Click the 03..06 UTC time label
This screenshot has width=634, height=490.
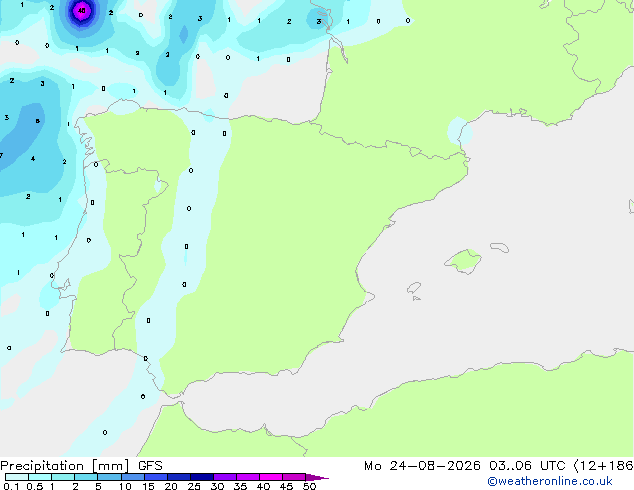point(527,466)
